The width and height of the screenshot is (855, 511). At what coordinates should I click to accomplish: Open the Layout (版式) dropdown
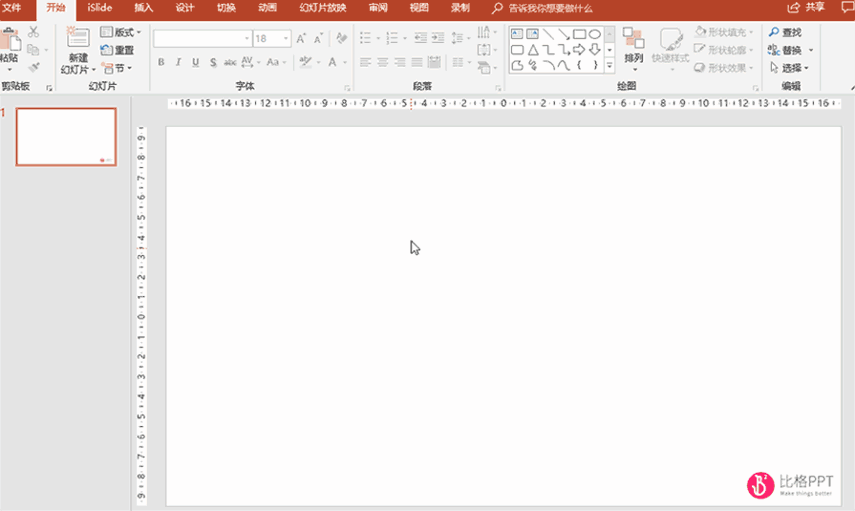click(121, 32)
